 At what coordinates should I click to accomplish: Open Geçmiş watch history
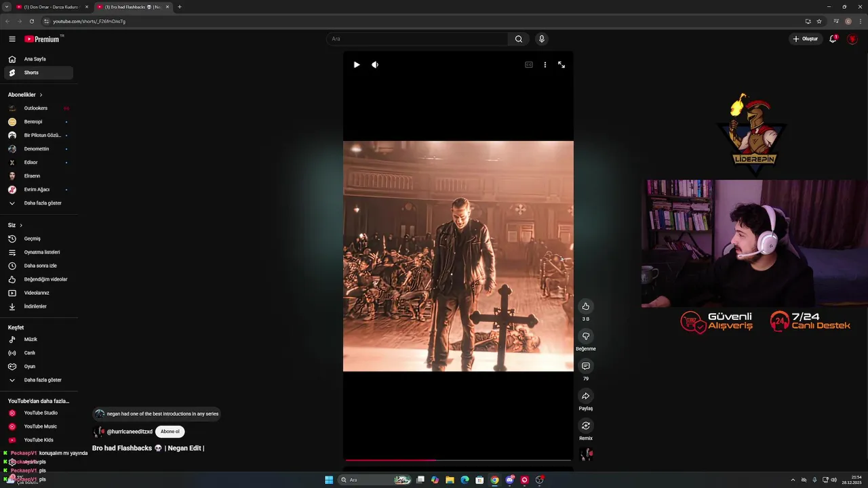tap(39, 239)
